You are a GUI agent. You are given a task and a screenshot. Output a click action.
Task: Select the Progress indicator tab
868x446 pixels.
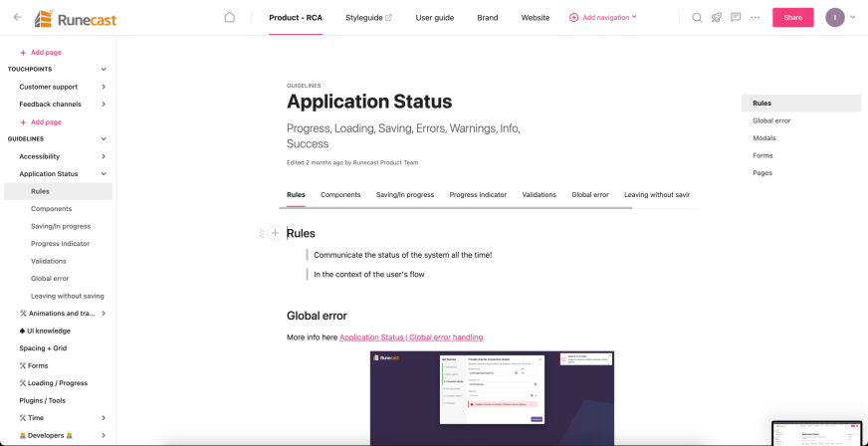coord(478,195)
